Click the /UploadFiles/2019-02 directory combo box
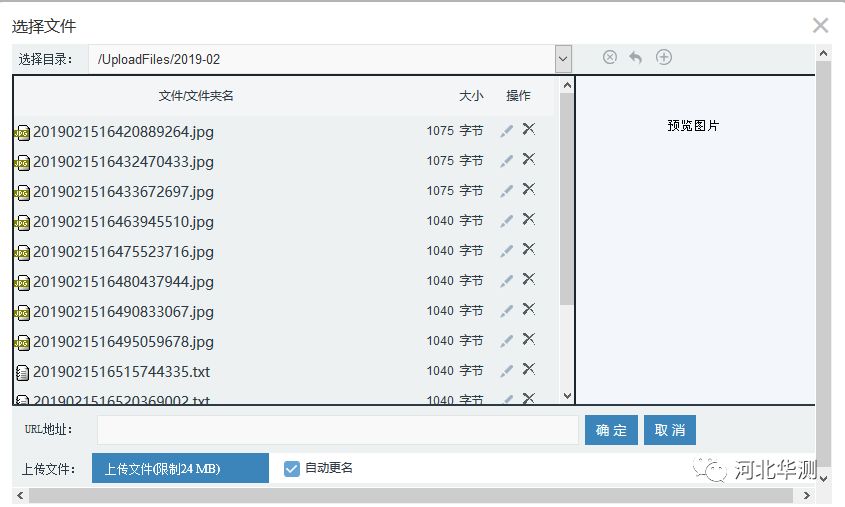 330,59
